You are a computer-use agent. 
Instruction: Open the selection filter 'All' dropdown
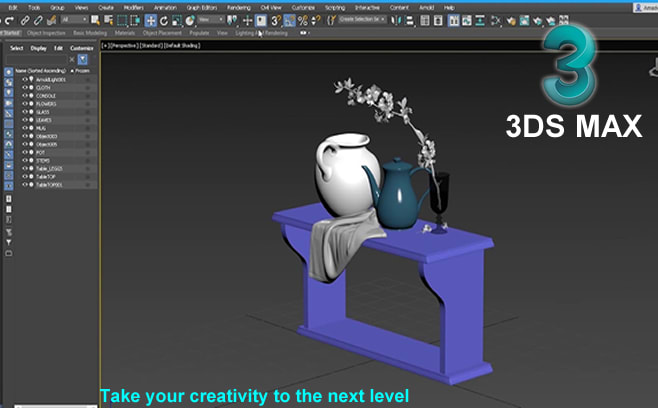(74, 20)
